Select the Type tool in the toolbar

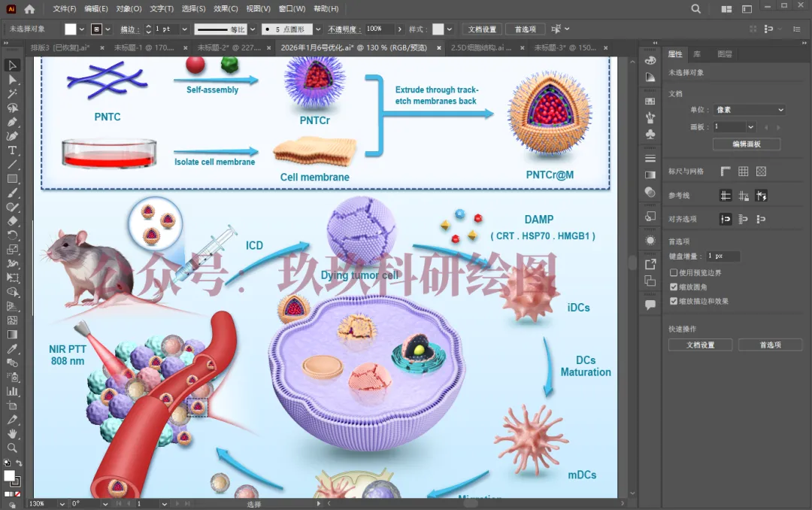coord(12,150)
